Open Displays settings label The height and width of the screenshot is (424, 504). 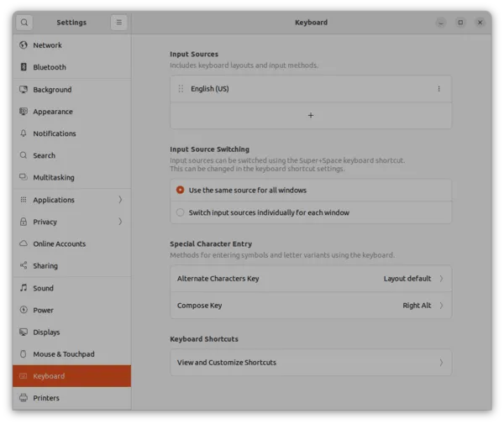click(46, 332)
